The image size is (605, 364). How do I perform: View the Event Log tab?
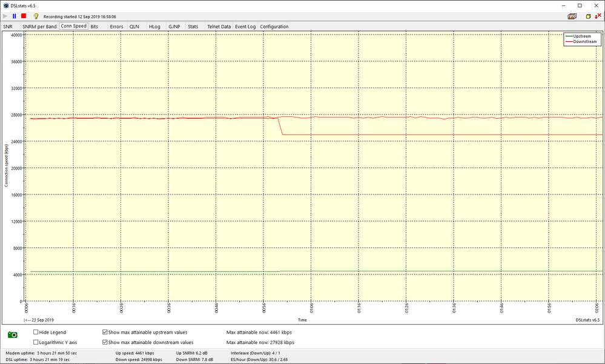(x=245, y=27)
